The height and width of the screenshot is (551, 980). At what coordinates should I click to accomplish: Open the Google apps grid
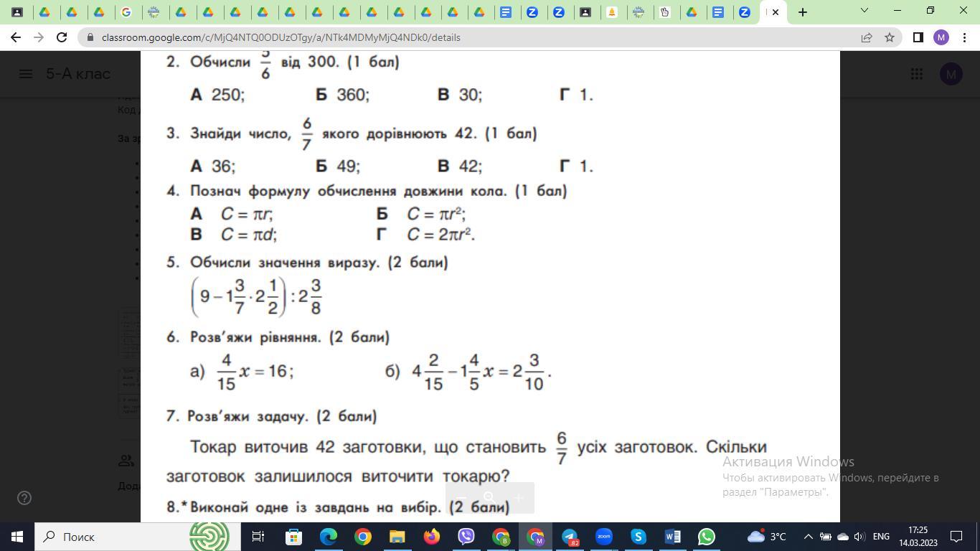click(x=916, y=74)
